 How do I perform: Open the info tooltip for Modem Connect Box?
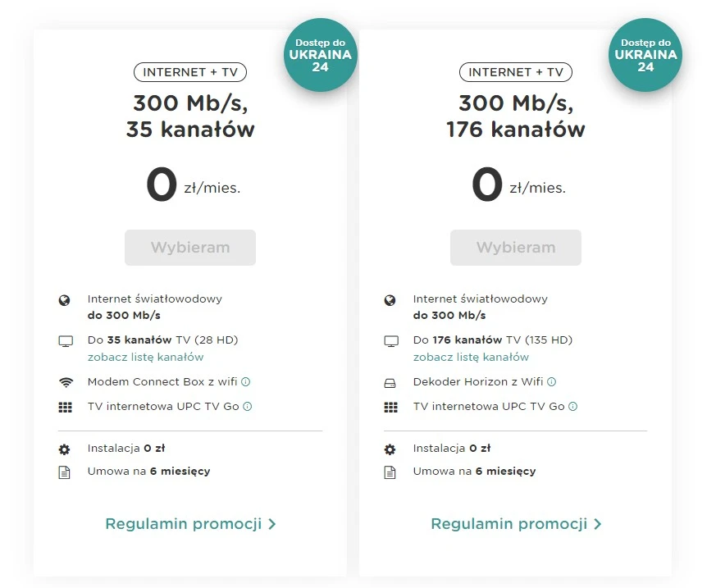click(x=249, y=381)
